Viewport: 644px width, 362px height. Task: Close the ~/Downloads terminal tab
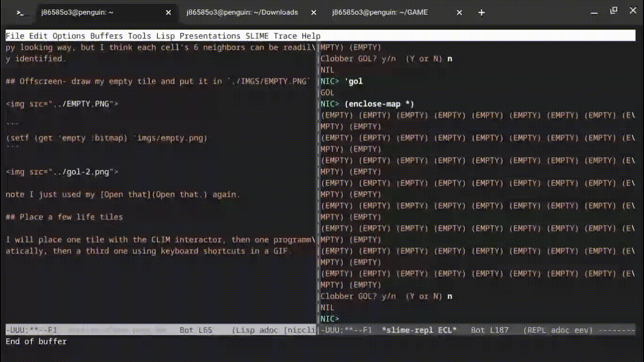314,13
